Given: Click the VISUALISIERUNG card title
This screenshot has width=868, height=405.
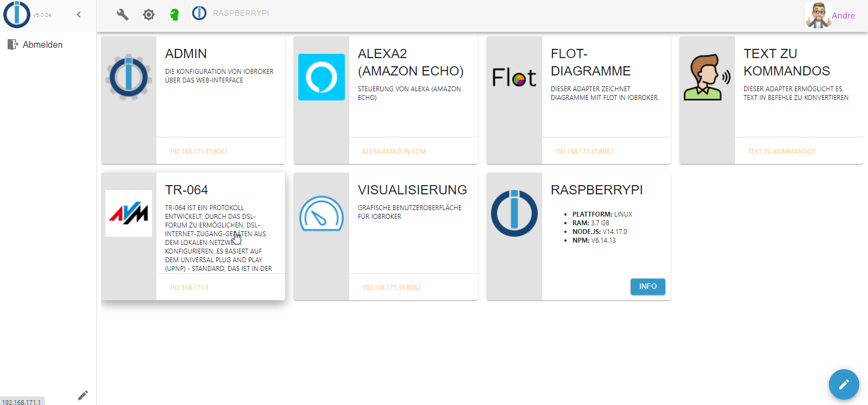Looking at the screenshot, I should click(x=412, y=190).
